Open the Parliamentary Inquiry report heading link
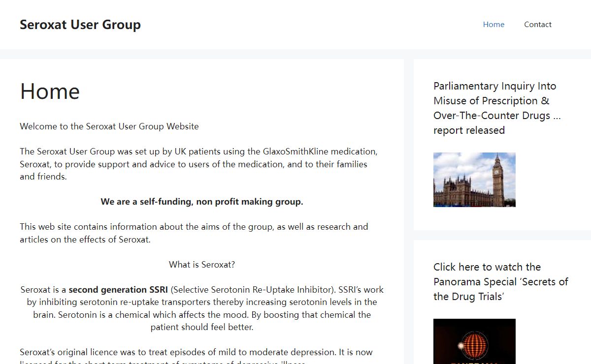Image resolution: width=591 pixels, height=364 pixels. (497, 108)
